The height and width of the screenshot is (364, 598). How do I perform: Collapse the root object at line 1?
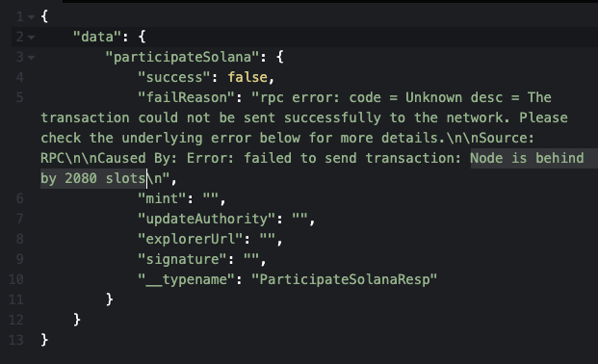(x=31, y=17)
